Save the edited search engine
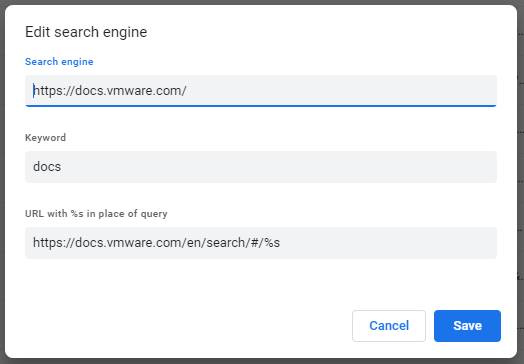 click(467, 326)
